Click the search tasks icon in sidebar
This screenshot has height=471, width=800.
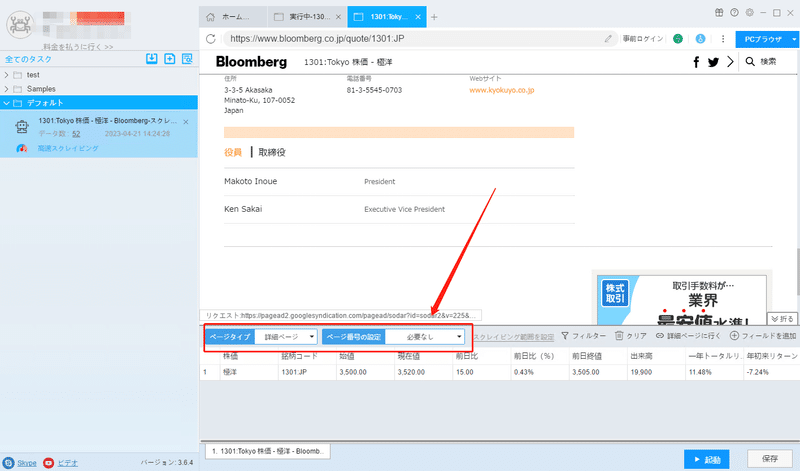tap(187, 59)
